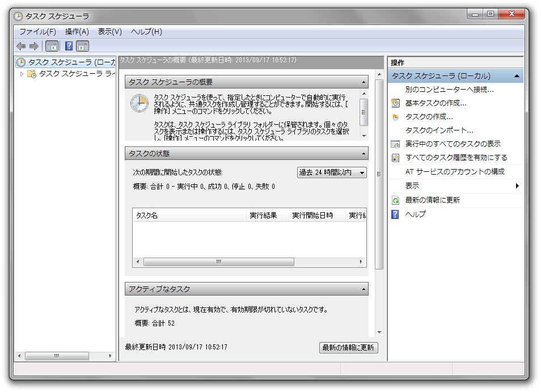This screenshot has height=392, width=541.
Task: Click 表示 submenu arrow in actions pane
Action: [x=518, y=186]
